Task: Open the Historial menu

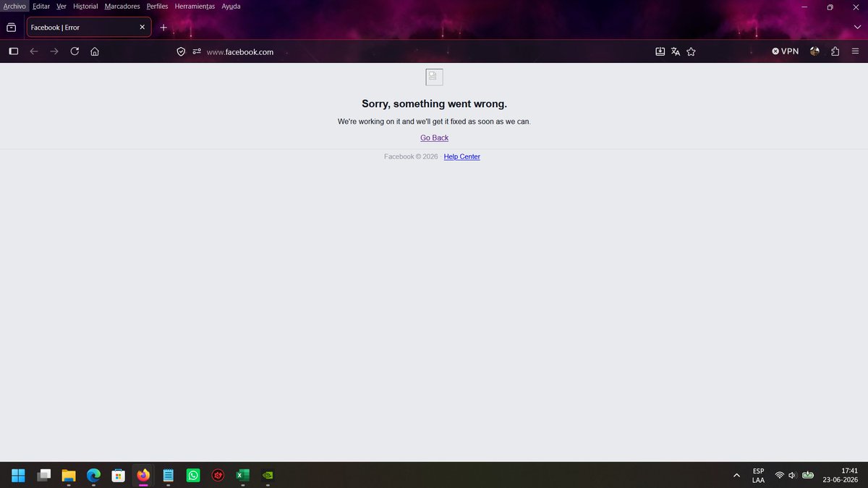Action: (85, 7)
